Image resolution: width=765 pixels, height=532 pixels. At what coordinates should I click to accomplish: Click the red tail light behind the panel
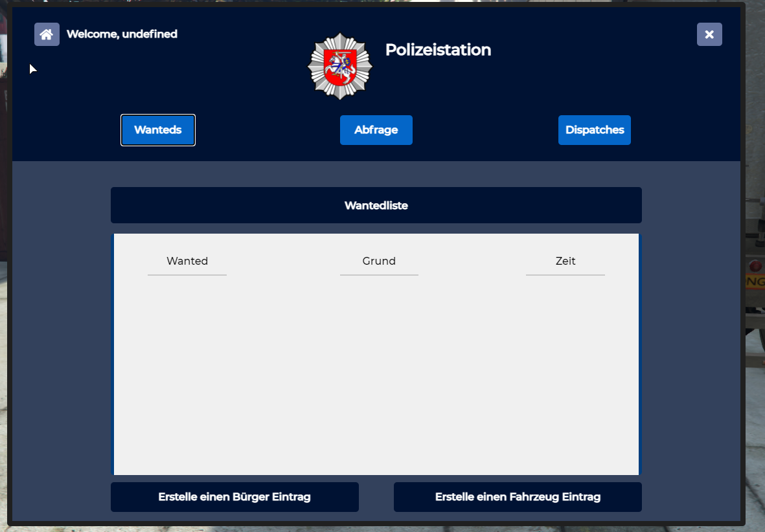click(755, 265)
